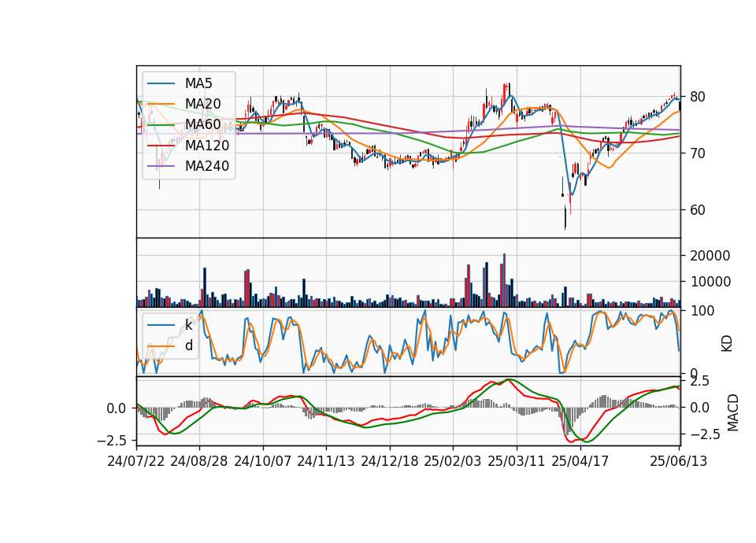Screen dimensions: 756x543
Task: Click the volume spike bar right of 24/08/28
Action: (x=205, y=288)
